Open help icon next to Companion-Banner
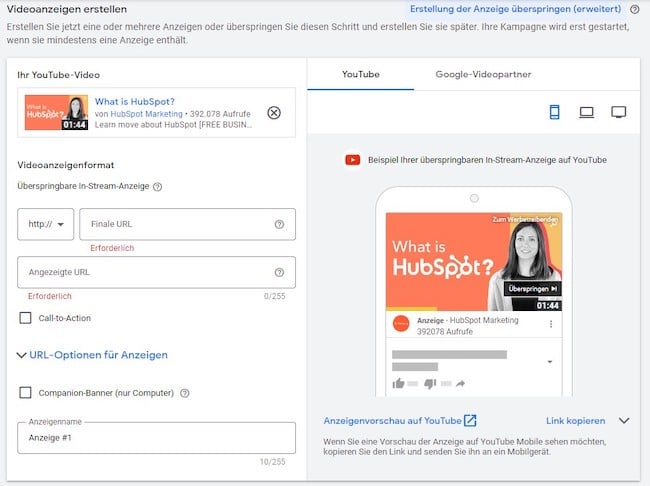This screenshot has height=486, width=650. [x=185, y=393]
